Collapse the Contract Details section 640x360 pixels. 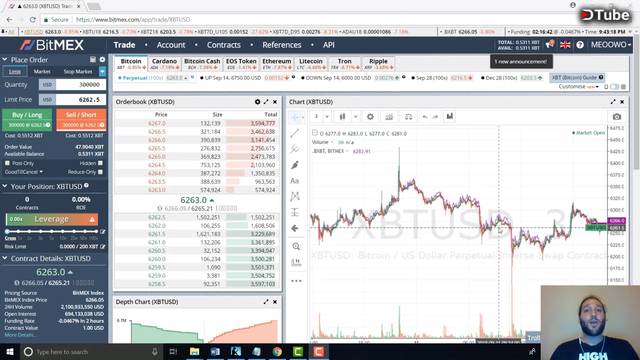pos(5,258)
